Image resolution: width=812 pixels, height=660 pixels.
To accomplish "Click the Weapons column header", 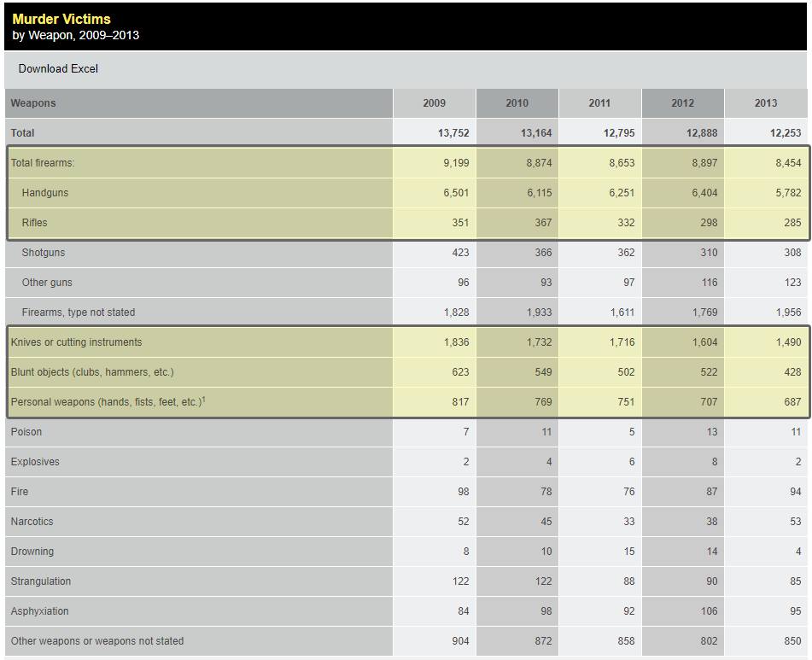I will 33,103.
